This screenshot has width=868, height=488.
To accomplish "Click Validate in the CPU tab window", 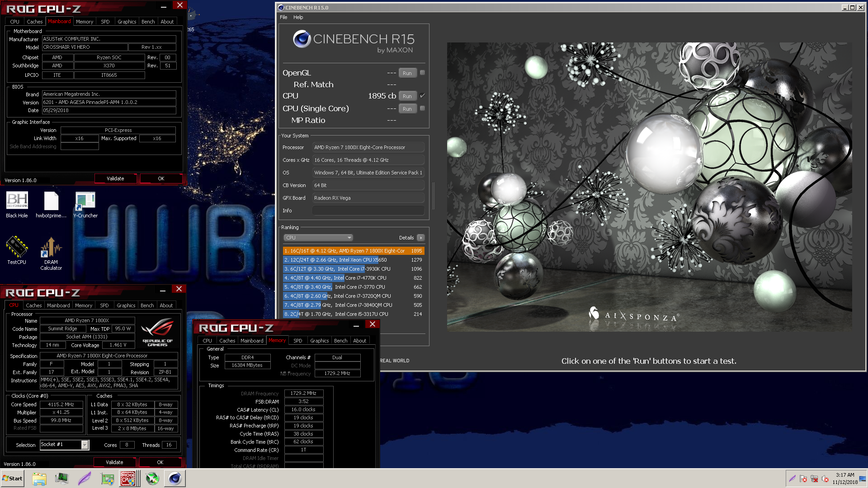I will click(114, 462).
